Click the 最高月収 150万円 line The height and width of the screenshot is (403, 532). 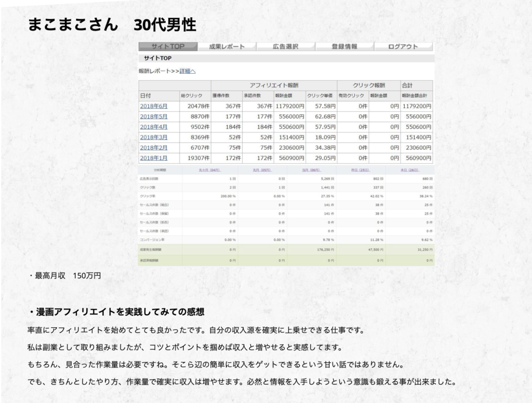pos(64,275)
